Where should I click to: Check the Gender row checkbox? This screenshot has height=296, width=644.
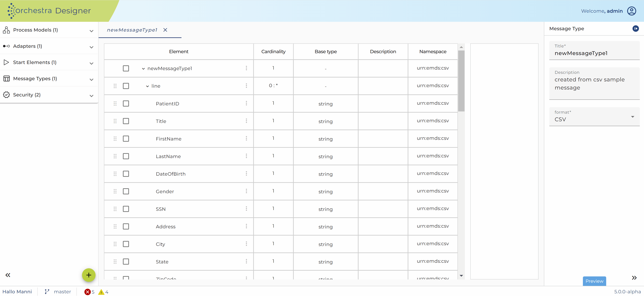(126, 191)
